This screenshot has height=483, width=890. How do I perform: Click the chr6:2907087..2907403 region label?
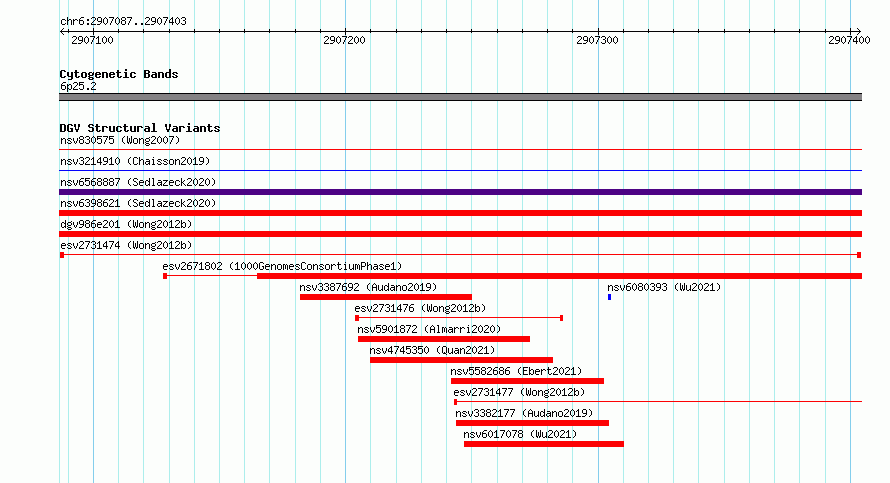[123, 21]
